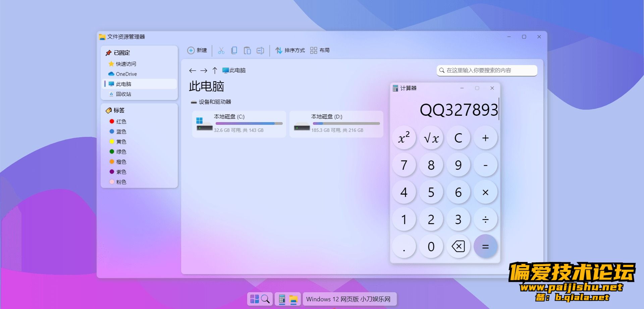
Task: Click the Cut scissors icon
Action: [221, 50]
